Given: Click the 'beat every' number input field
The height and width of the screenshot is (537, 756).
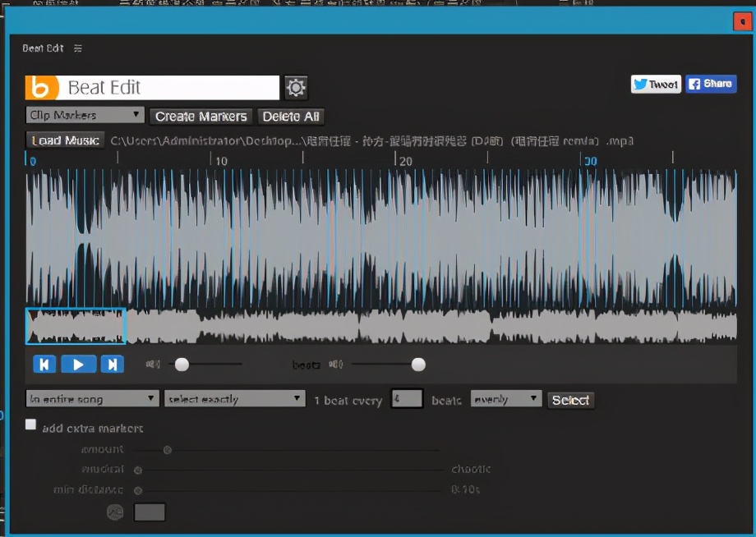Looking at the screenshot, I should tap(407, 400).
